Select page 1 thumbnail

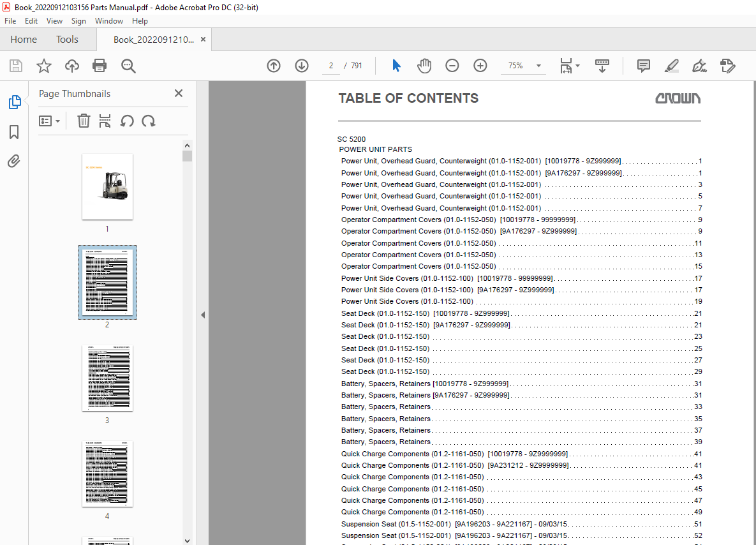point(107,186)
